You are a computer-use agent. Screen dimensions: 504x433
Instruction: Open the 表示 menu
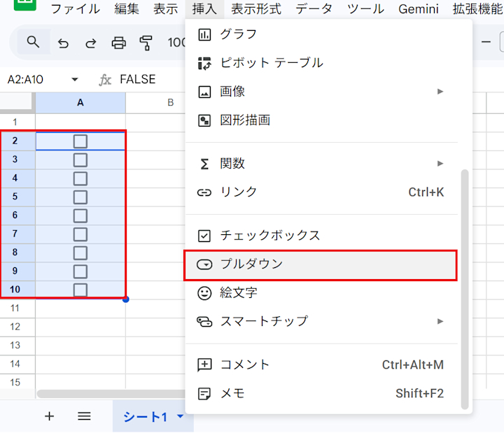[x=165, y=9]
